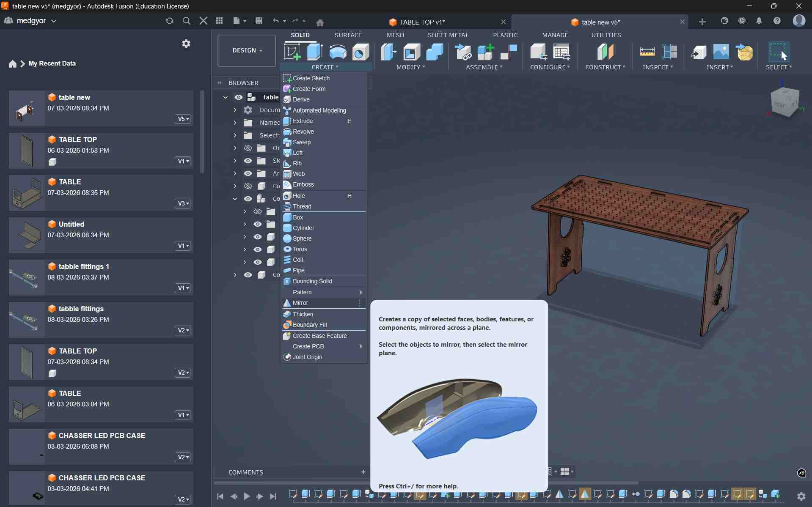Hide the Sketches folder using its eye icon
Image resolution: width=812 pixels, height=507 pixels.
point(248,161)
